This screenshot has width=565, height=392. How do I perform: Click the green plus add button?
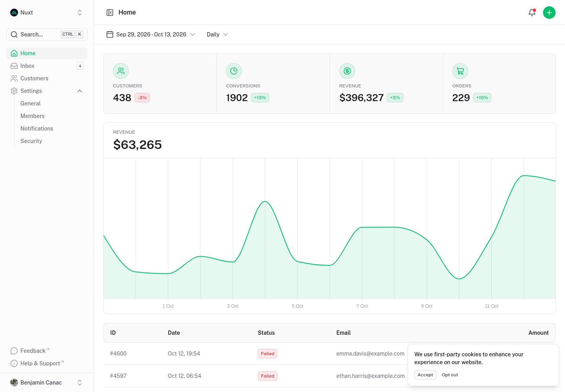click(x=549, y=13)
